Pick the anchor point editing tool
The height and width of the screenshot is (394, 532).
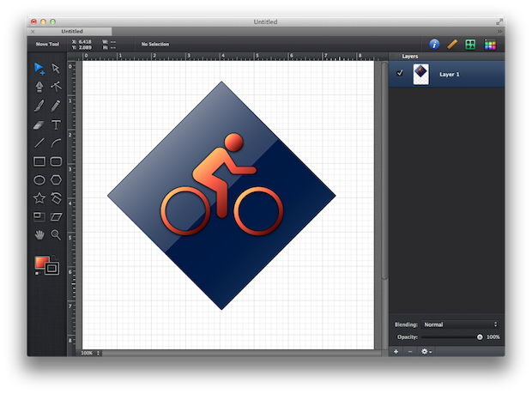coord(56,87)
